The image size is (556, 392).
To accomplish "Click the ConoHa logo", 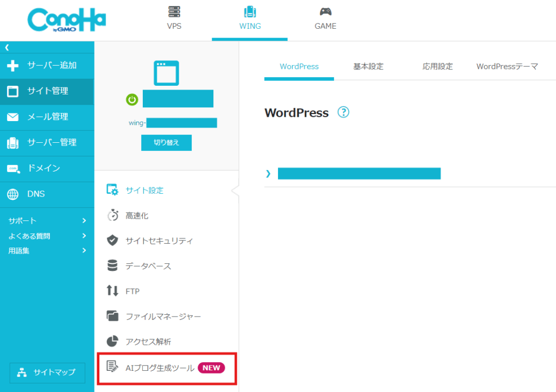I will 66,20.
